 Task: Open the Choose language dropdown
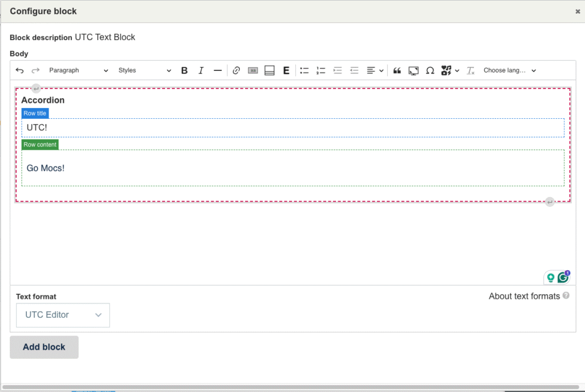(510, 70)
